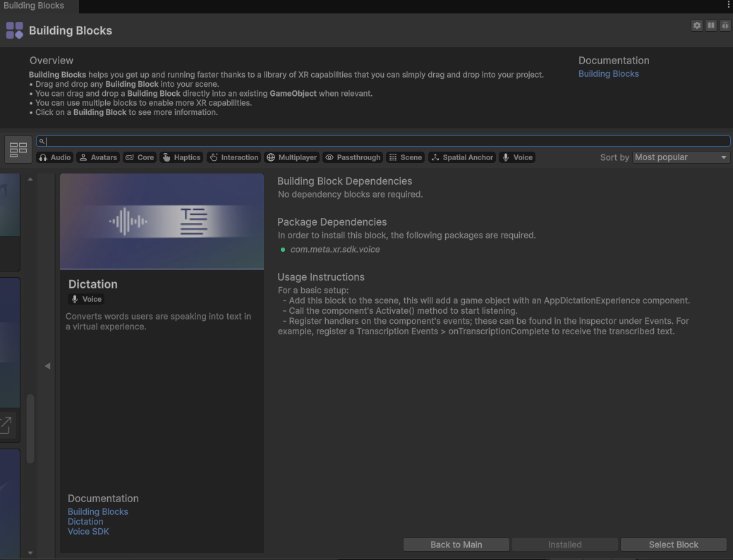Image resolution: width=733 pixels, height=560 pixels.
Task: Open the Voice SDK documentation link
Action: (88, 531)
